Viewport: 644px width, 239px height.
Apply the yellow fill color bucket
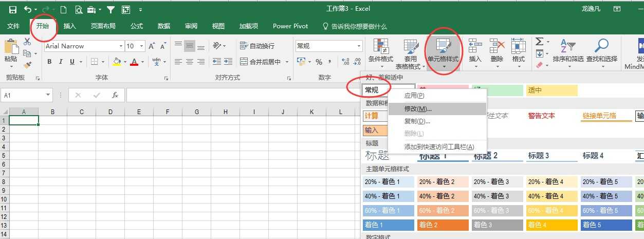tap(117, 62)
